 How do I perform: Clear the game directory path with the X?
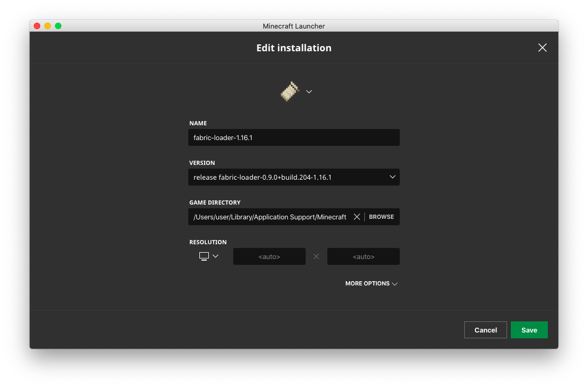tap(357, 217)
